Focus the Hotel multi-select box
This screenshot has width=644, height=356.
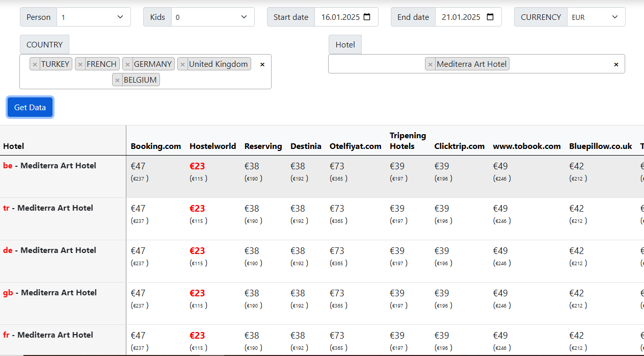click(x=476, y=64)
